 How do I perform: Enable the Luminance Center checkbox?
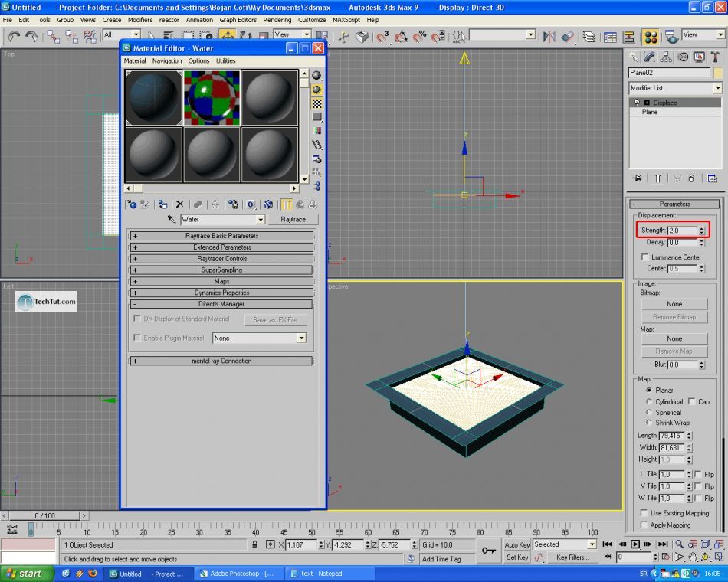click(645, 257)
